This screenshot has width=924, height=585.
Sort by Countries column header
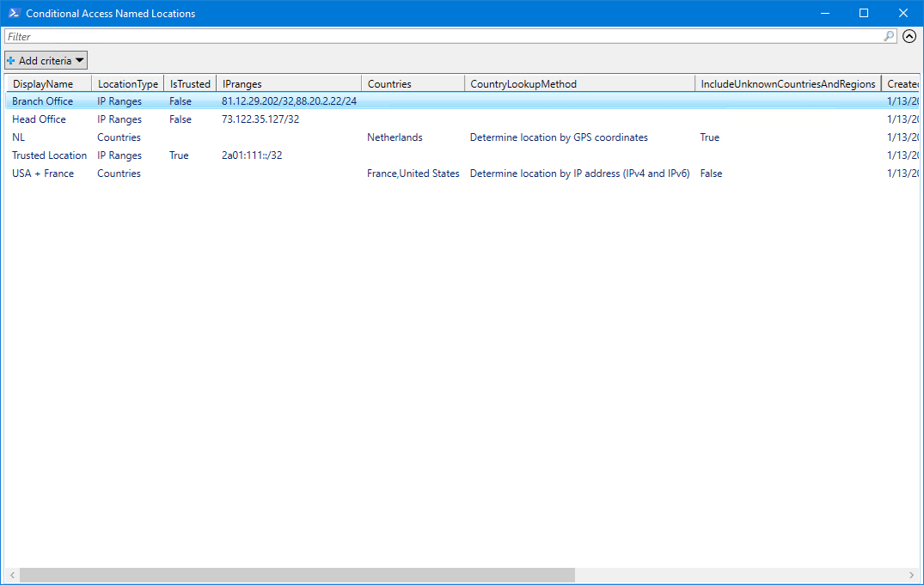click(389, 84)
